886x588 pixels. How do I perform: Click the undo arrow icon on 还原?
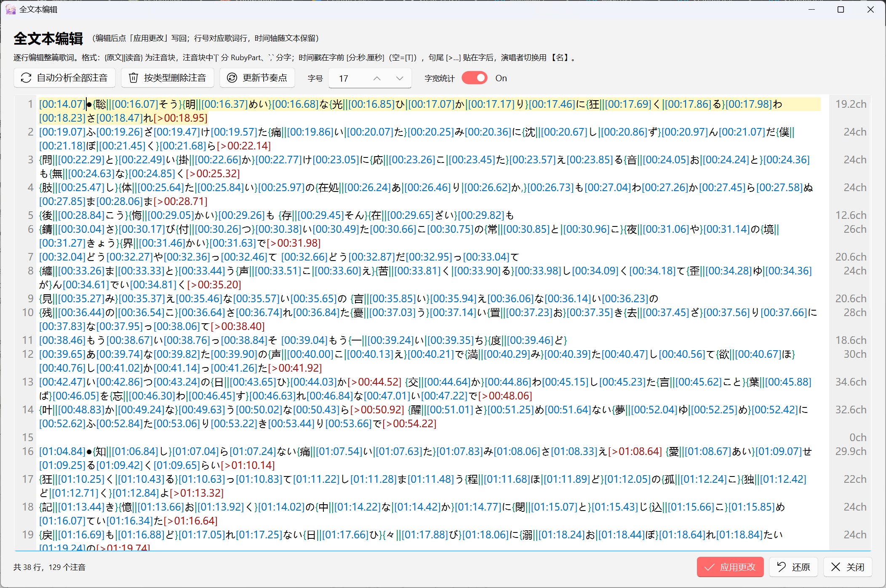[781, 567]
